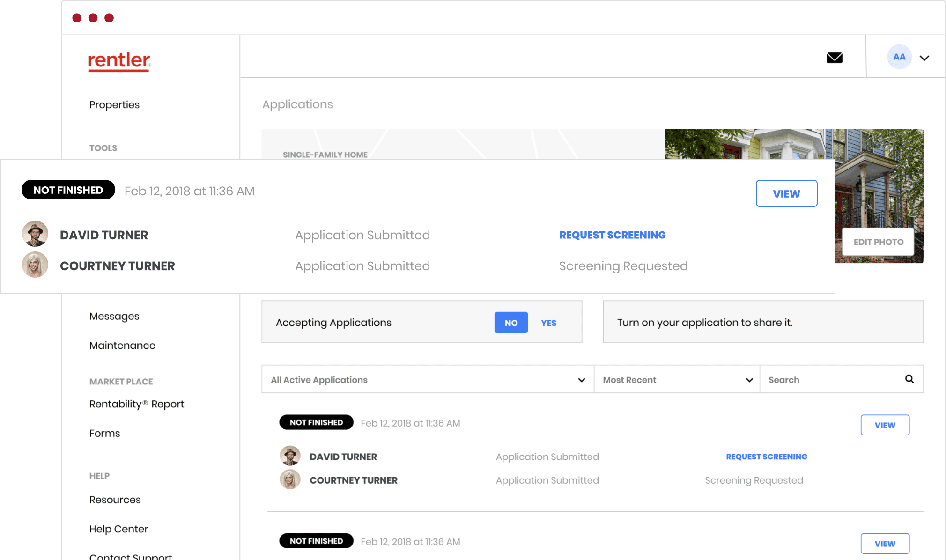Click David Turner's avatar in the popup card
This screenshot has width=946, height=560.
point(35,234)
